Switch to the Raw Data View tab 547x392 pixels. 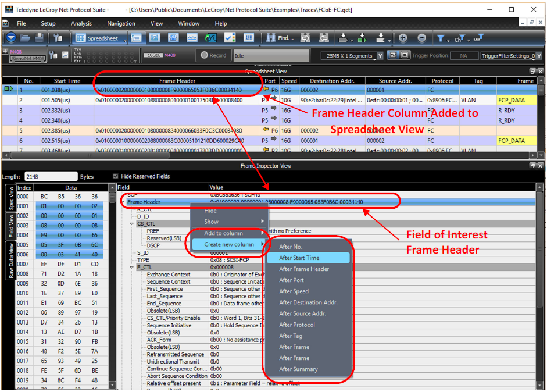tap(11, 261)
